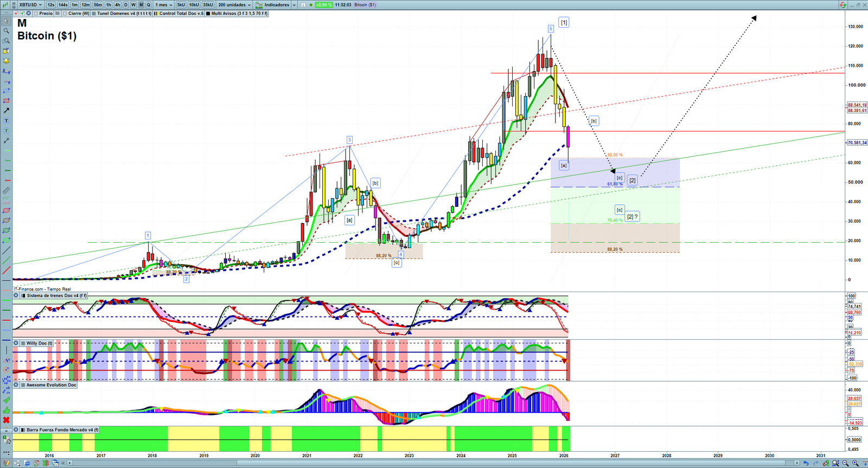Click the red add-indicator plus icon
The width and height of the screenshot is (868, 468).
pos(16,14)
